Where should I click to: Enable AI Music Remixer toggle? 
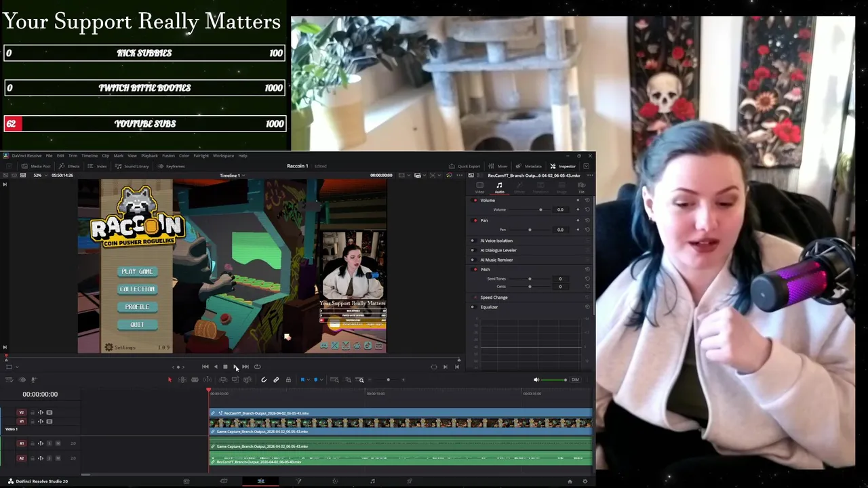(473, 260)
